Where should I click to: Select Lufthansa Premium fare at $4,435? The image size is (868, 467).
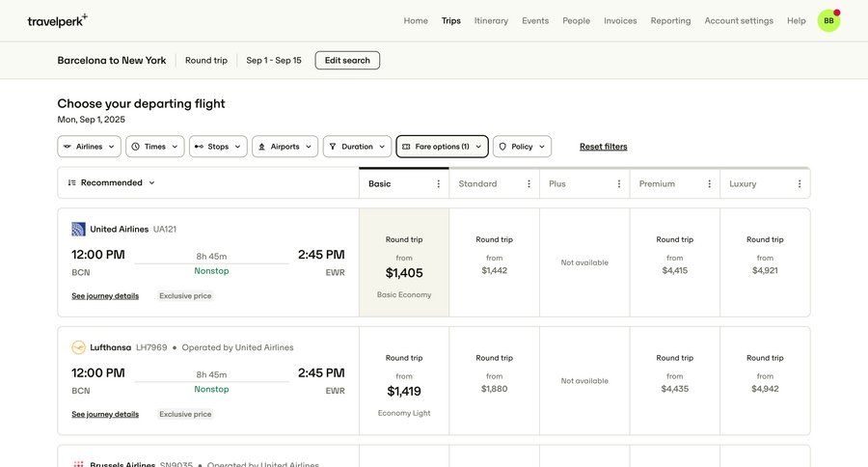[674, 381]
